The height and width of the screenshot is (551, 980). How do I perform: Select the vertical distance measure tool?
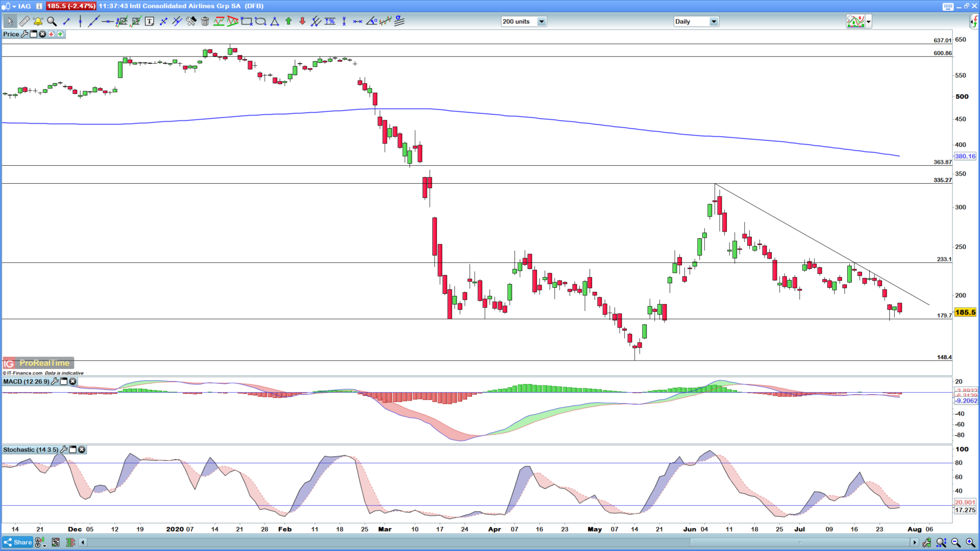[344, 21]
